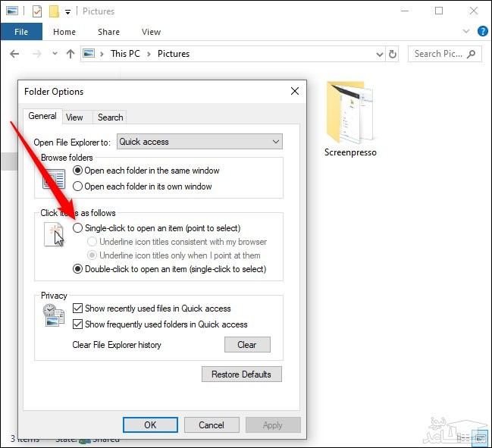Refresh the Pictures folder view
Viewport: 492px width, 448px height.
click(393, 54)
